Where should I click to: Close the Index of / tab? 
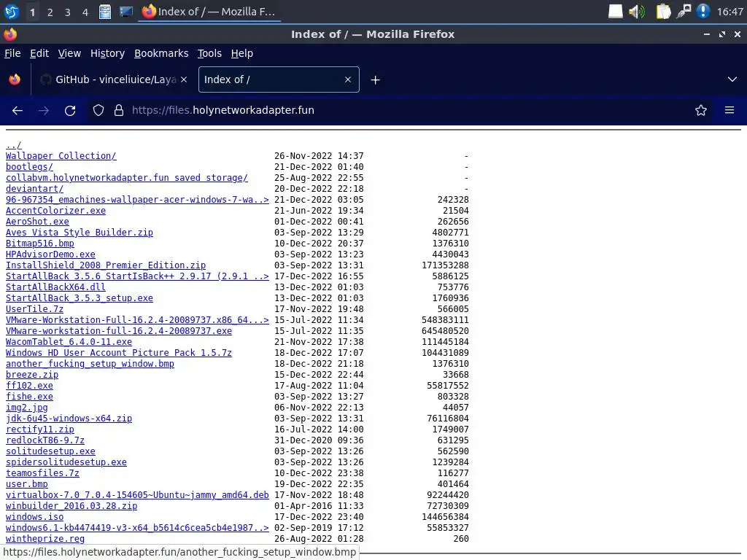coord(348,79)
